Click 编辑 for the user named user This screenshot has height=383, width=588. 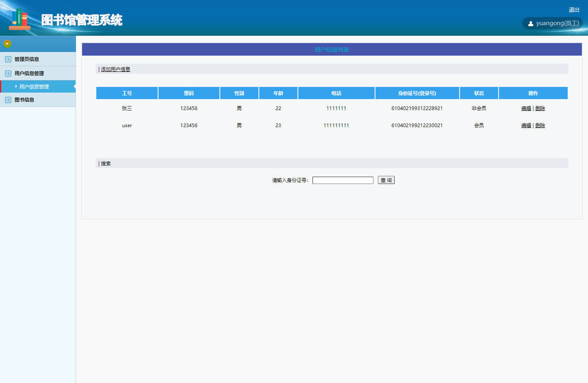[526, 126]
